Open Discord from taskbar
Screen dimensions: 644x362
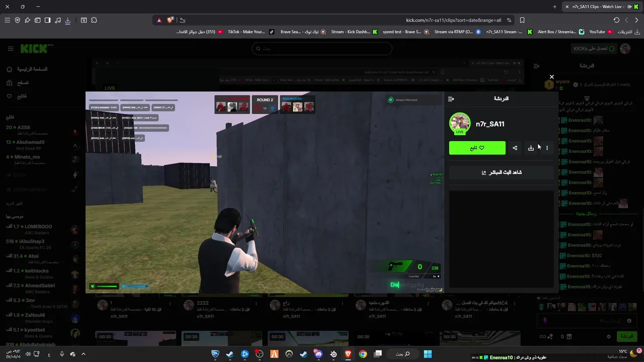(318, 354)
